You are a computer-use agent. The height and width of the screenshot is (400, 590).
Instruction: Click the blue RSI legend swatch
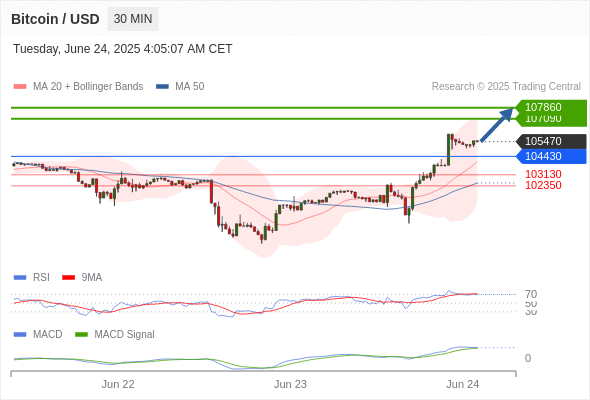tap(20, 278)
